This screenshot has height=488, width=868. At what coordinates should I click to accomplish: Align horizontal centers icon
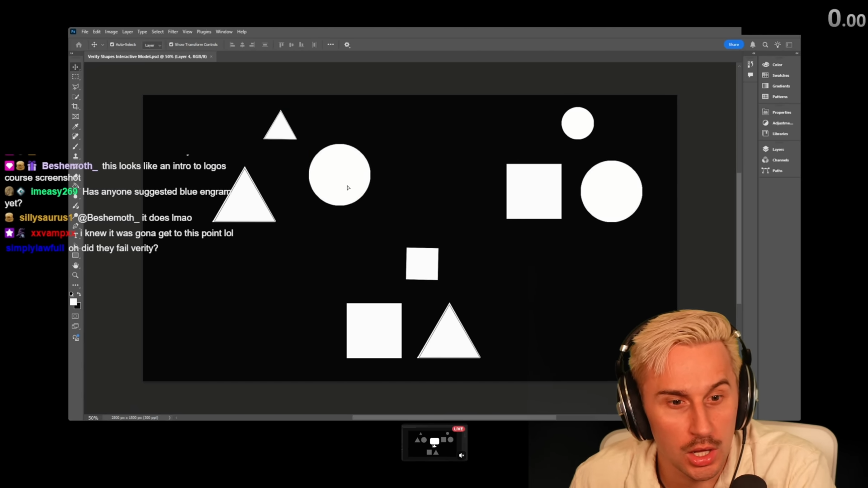coord(242,45)
